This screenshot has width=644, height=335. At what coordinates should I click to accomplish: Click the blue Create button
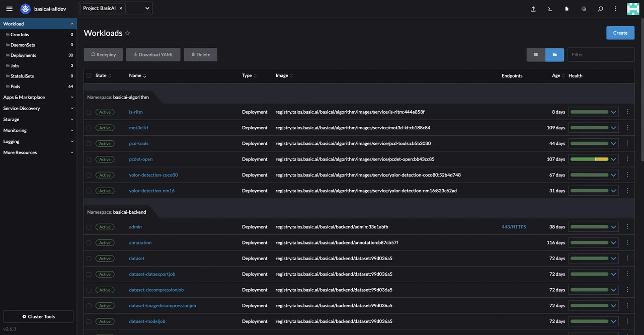coord(620,33)
